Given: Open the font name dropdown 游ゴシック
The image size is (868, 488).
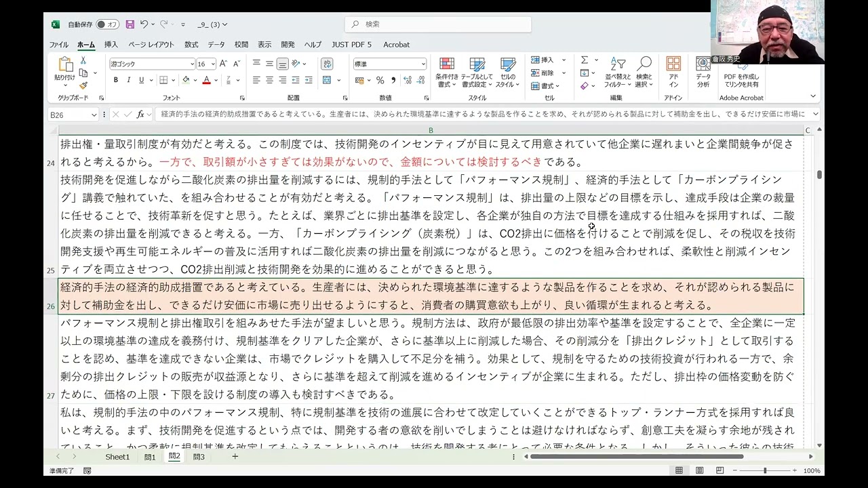Looking at the screenshot, I should click(x=192, y=64).
